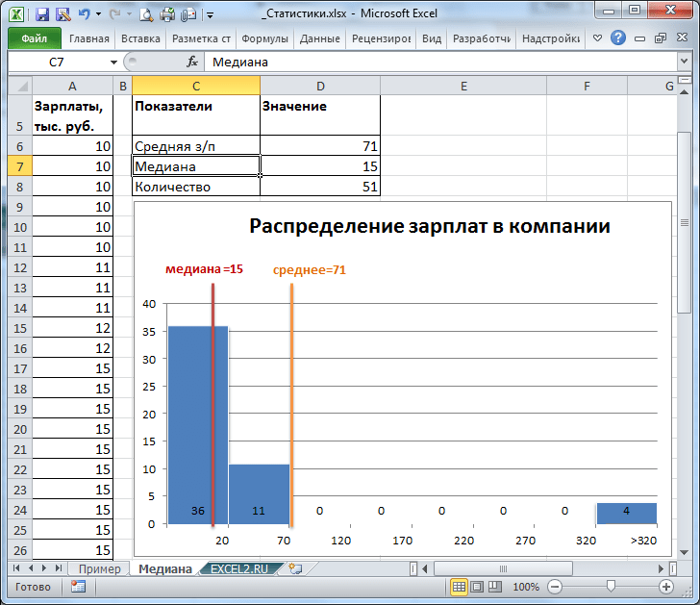Restore the workbook window inside Excel
The height and width of the screenshot is (605, 700).
(661, 38)
